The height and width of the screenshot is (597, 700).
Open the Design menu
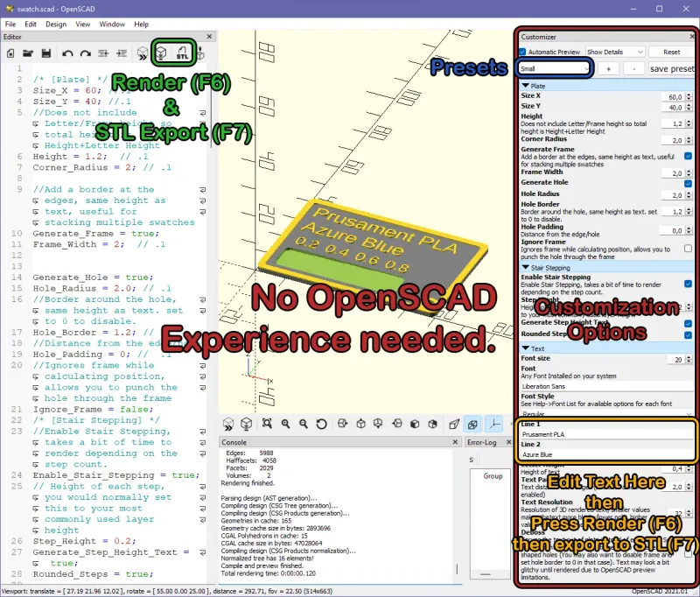[56, 25]
